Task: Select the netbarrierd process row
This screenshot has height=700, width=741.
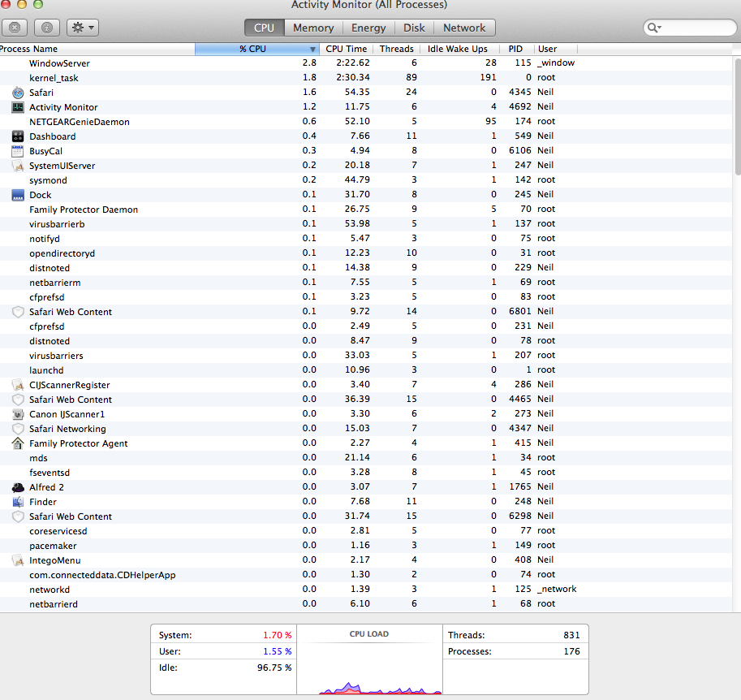Action: click(366, 604)
